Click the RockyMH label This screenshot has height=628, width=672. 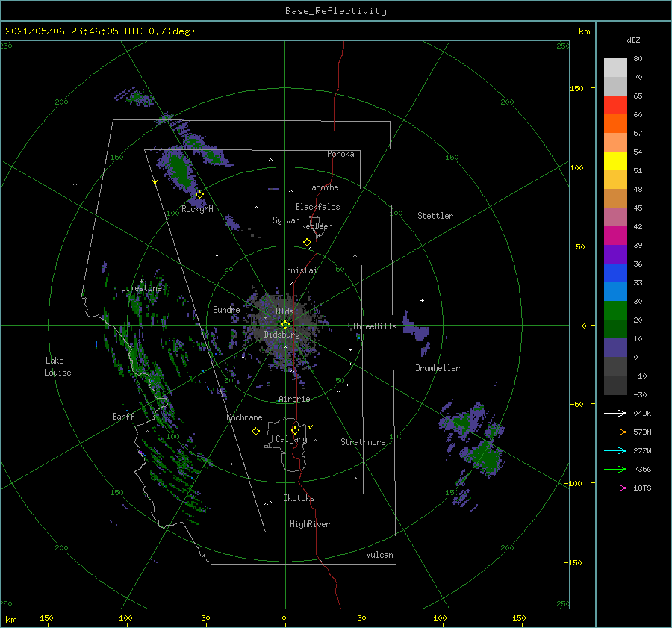197,209
